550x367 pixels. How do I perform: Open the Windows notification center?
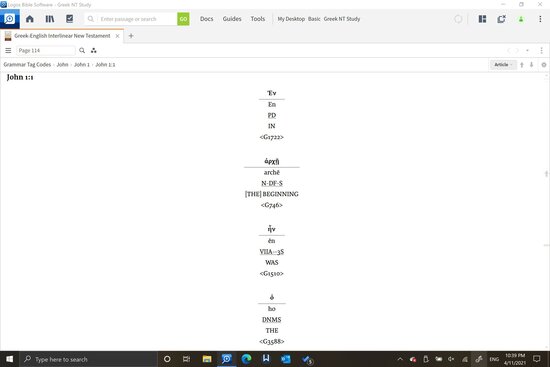coord(537,359)
